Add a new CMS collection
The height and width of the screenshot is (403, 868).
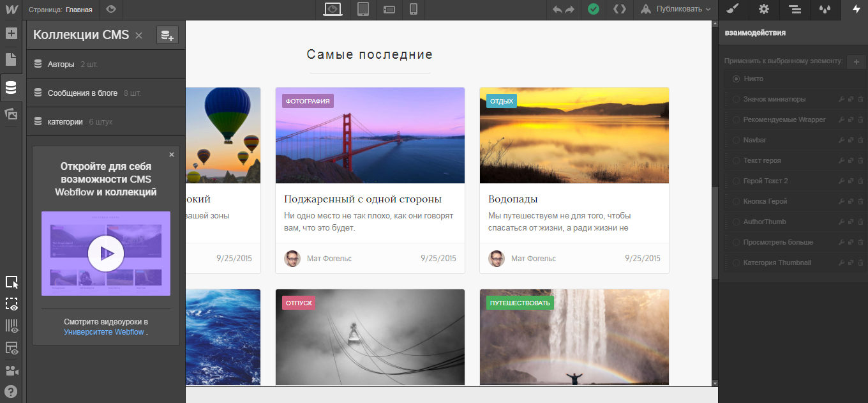click(167, 35)
